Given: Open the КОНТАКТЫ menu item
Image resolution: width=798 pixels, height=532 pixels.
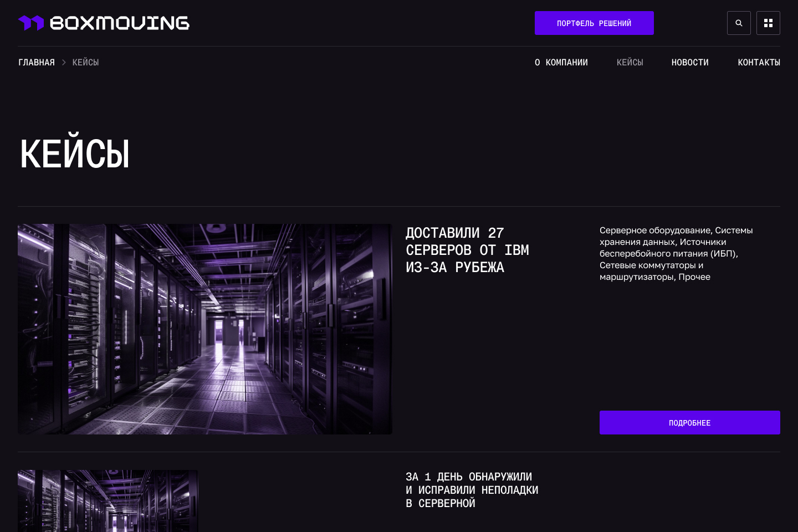Looking at the screenshot, I should point(759,63).
